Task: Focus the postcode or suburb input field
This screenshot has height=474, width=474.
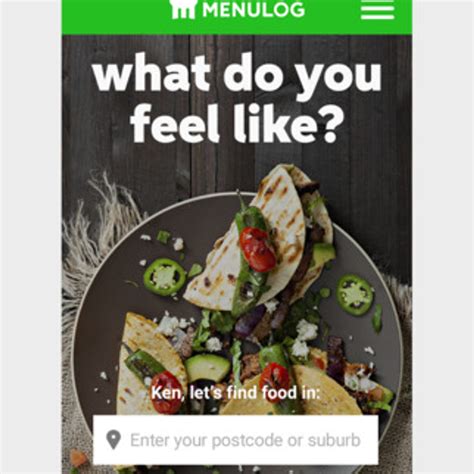Action: (x=236, y=440)
